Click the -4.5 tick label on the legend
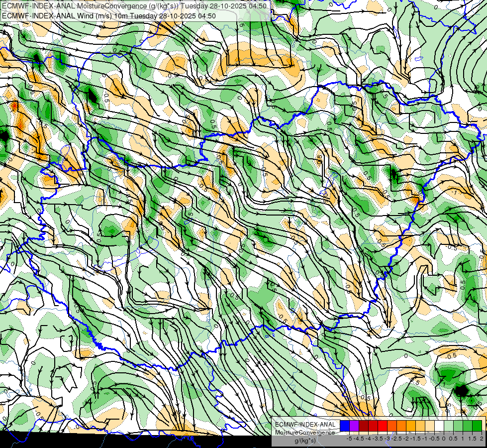Viewport: 487px width, 448px height. click(359, 439)
